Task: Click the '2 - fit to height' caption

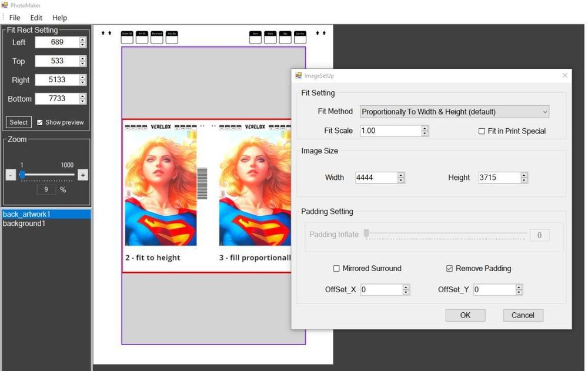Action: coord(153,258)
